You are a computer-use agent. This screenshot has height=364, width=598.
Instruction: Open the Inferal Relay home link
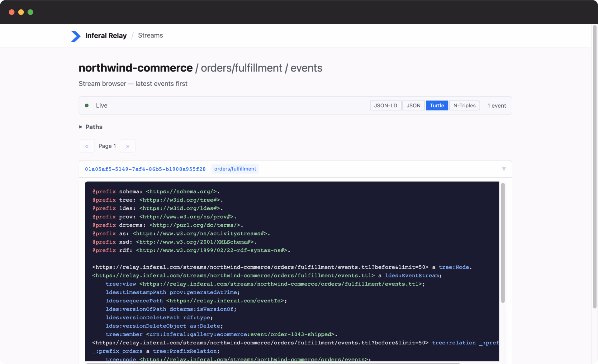(106, 35)
